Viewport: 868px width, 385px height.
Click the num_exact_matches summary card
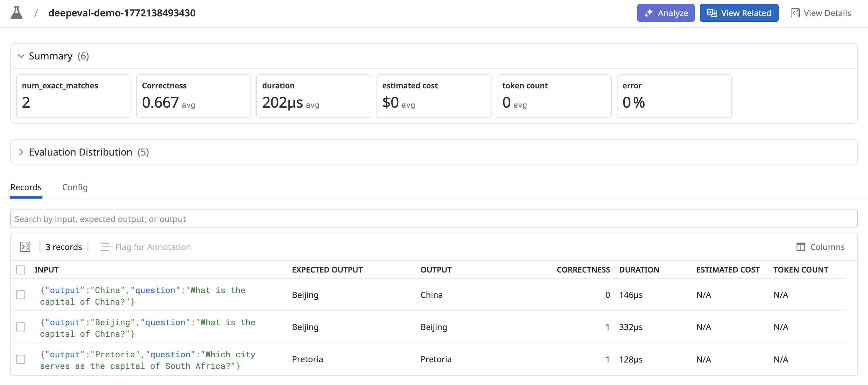coord(73,96)
